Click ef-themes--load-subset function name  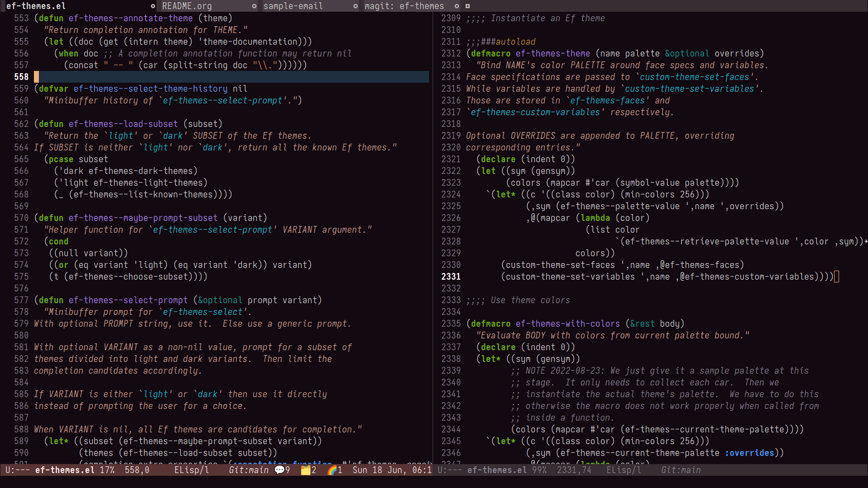tap(123, 124)
